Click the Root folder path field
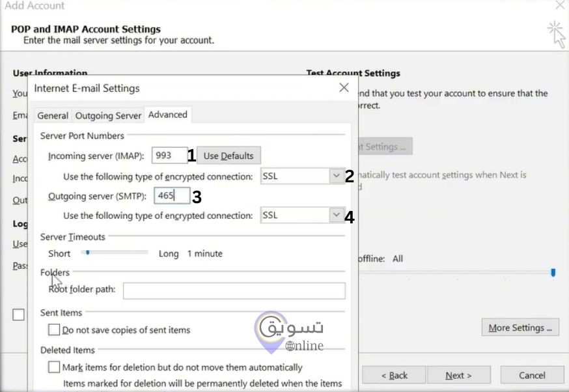Image resolution: width=569 pixels, height=392 pixels. pos(234,290)
